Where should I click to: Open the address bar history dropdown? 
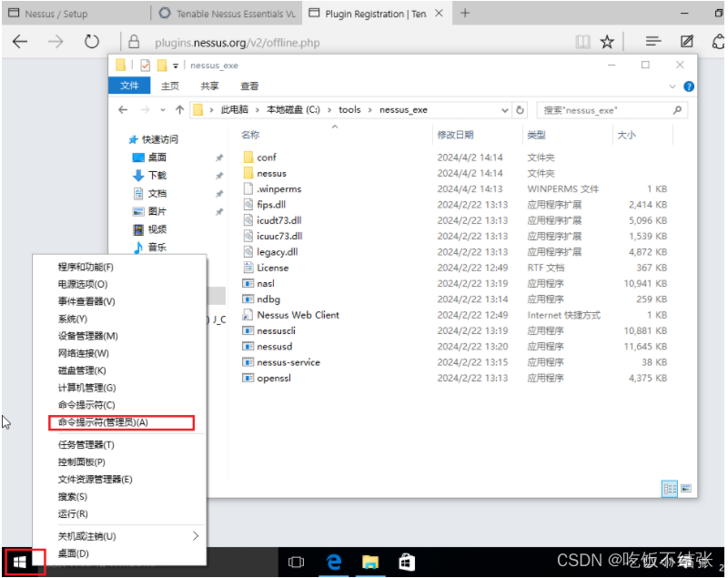click(505, 110)
